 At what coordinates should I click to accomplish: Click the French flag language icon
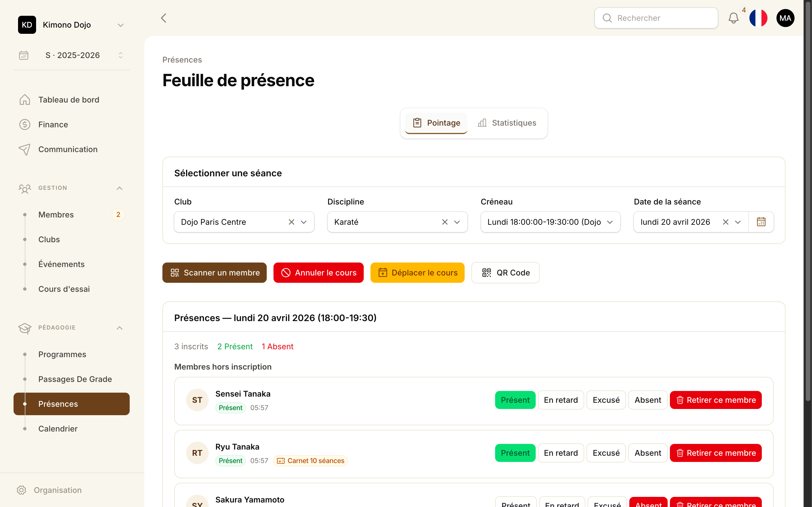pyautogui.click(x=759, y=18)
